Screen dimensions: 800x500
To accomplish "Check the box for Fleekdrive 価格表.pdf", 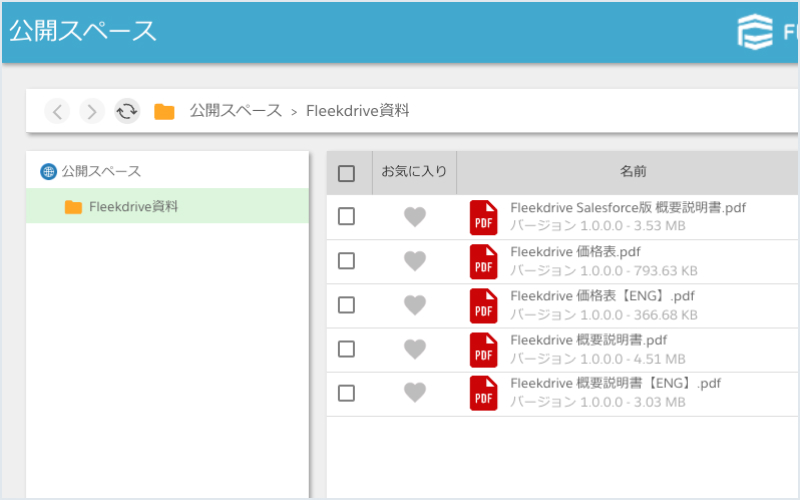I will click(346, 261).
